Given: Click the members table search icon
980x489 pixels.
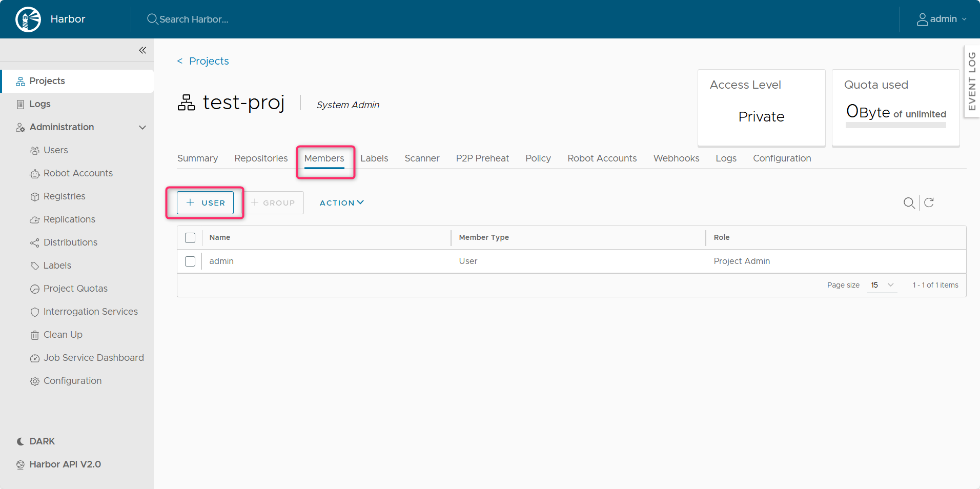Looking at the screenshot, I should point(909,203).
